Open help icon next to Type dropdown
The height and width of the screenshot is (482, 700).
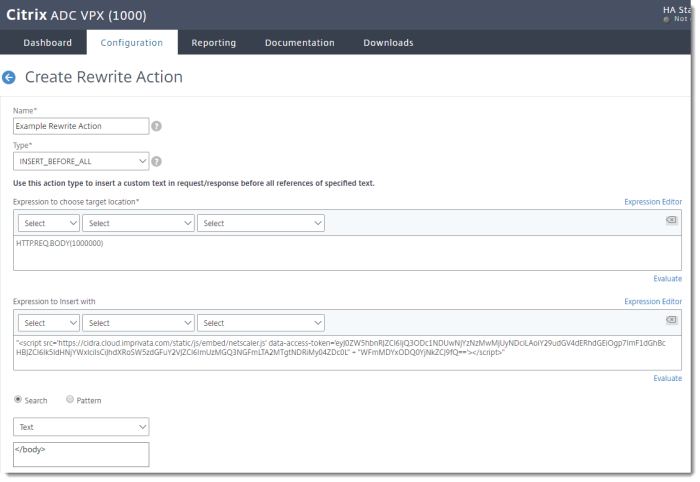[156, 162]
